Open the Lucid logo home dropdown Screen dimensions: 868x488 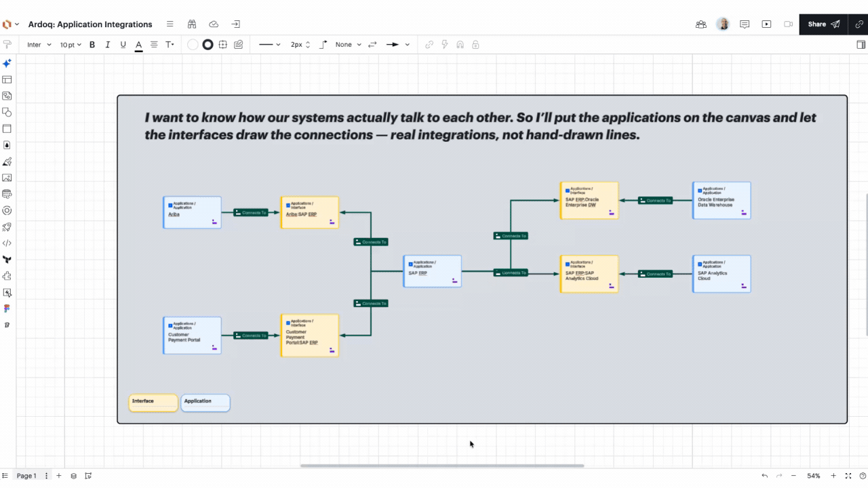coord(10,24)
